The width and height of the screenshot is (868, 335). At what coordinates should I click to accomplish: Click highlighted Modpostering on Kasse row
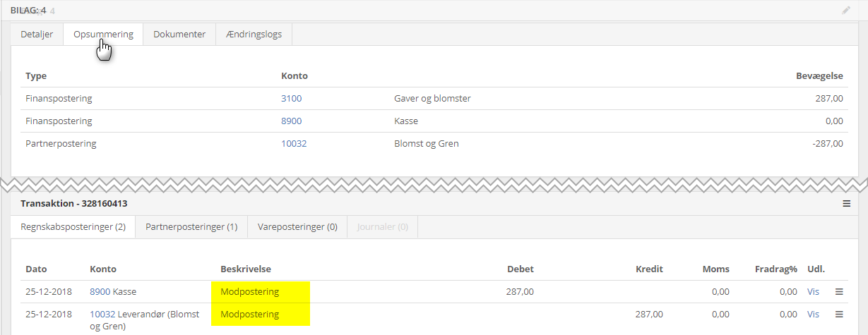(x=250, y=292)
